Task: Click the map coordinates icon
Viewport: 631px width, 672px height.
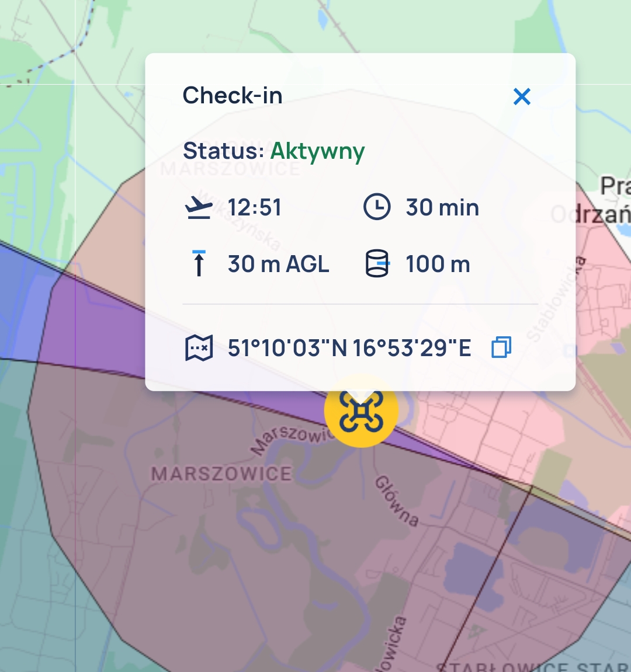Action: click(199, 348)
